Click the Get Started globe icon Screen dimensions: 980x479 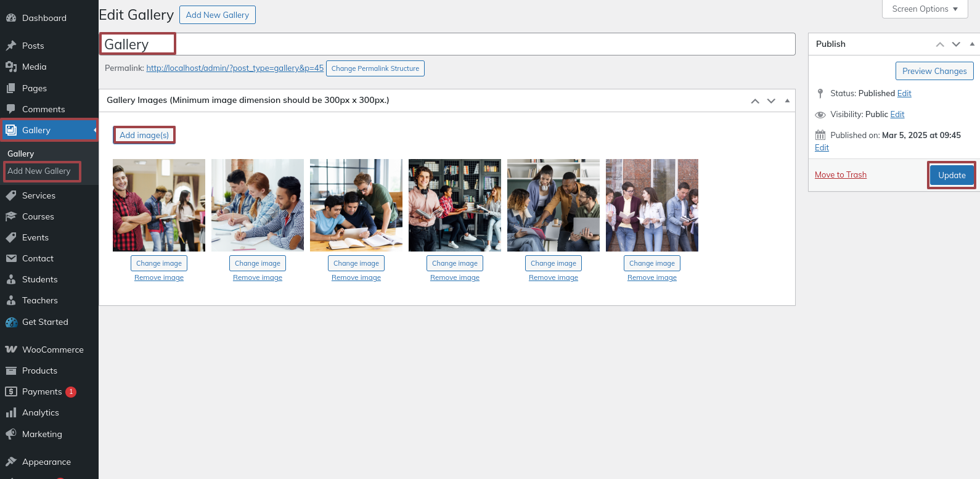11,322
